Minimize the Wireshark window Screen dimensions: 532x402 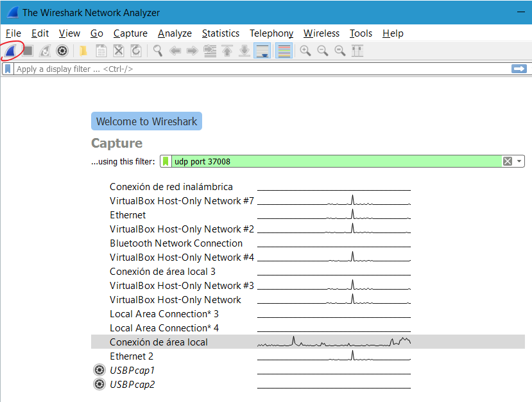click(x=521, y=12)
